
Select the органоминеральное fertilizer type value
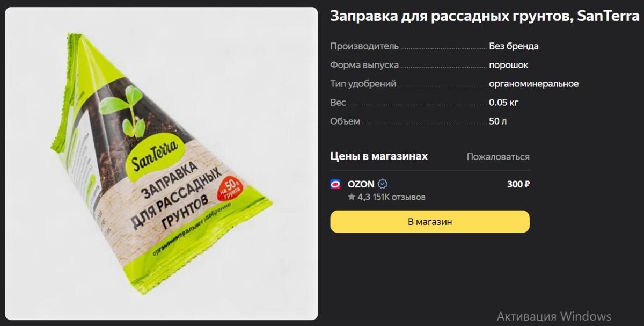[534, 84]
